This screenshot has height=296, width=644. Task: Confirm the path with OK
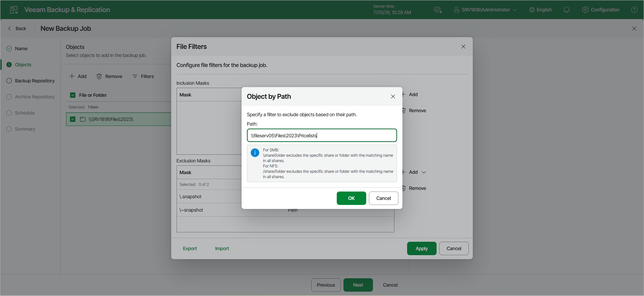coord(351,198)
